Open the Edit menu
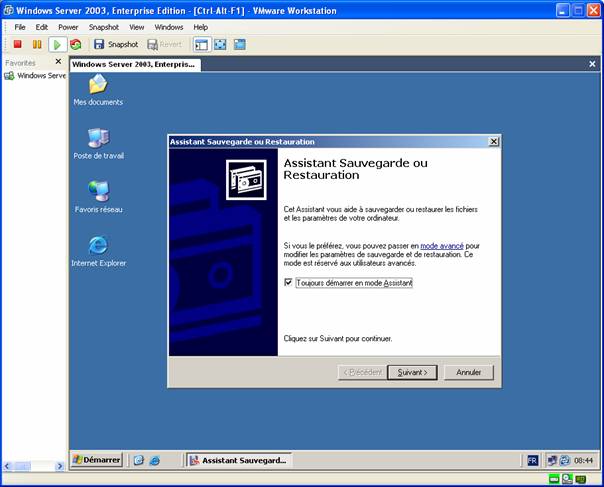The width and height of the screenshot is (604, 487). coord(42,27)
